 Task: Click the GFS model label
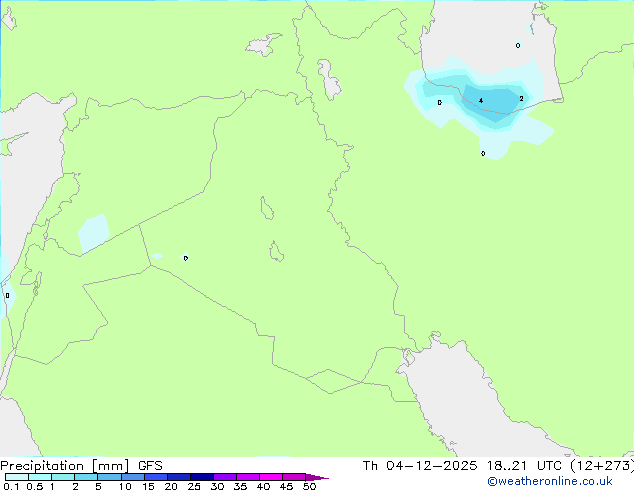point(150,466)
